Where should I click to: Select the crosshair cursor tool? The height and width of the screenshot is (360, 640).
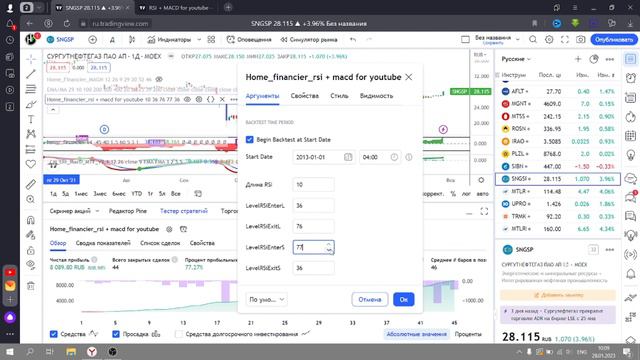point(31,59)
